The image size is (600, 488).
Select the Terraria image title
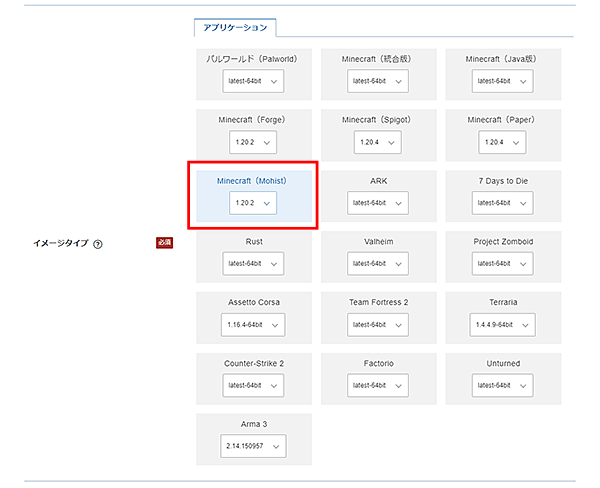click(x=503, y=302)
